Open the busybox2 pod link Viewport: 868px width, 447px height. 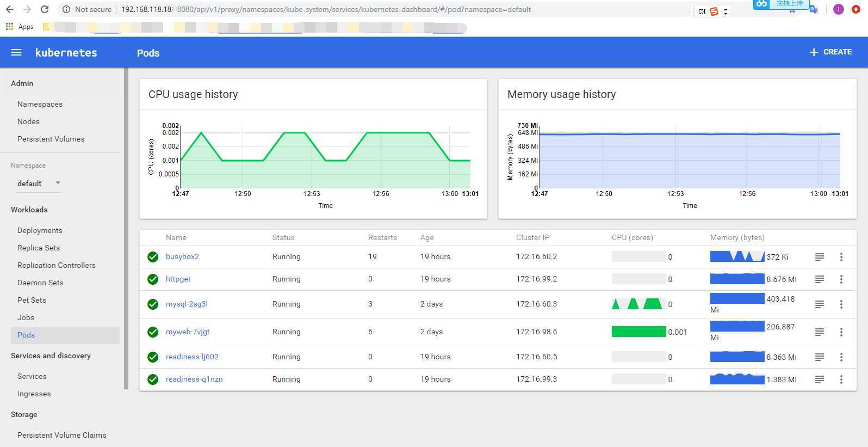(x=182, y=256)
